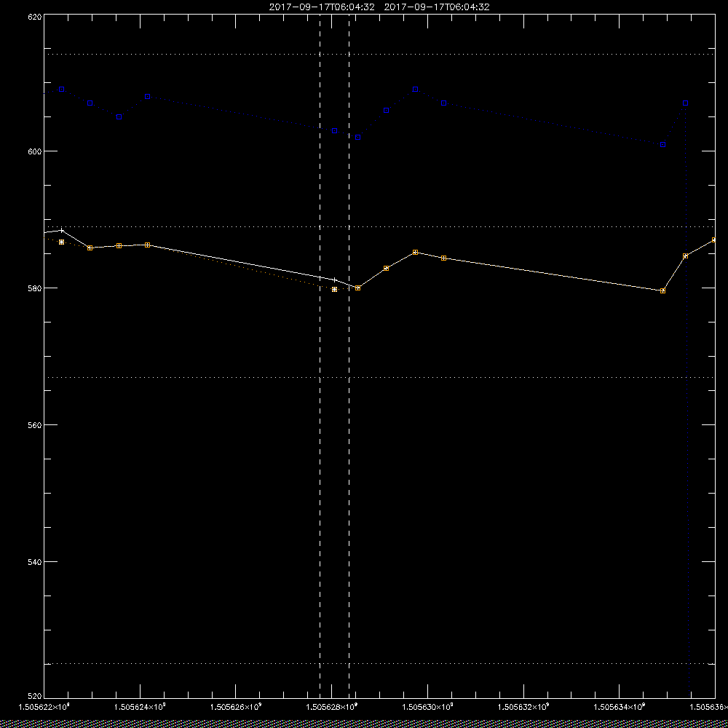Click the orange marker directly below the lowest blue square
728x728 pixels.
(663, 290)
